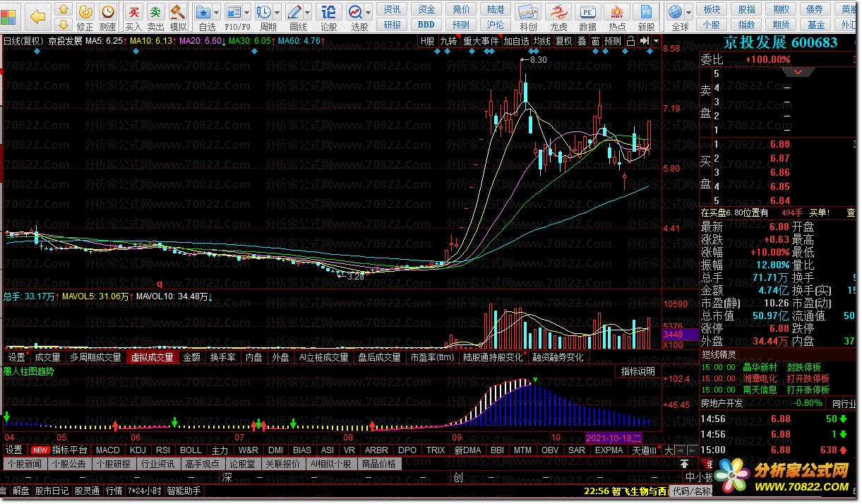The width and height of the screenshot is (862, 504).
Task: Switch to the BOLL indicator tab
Action: click(191, 450)
